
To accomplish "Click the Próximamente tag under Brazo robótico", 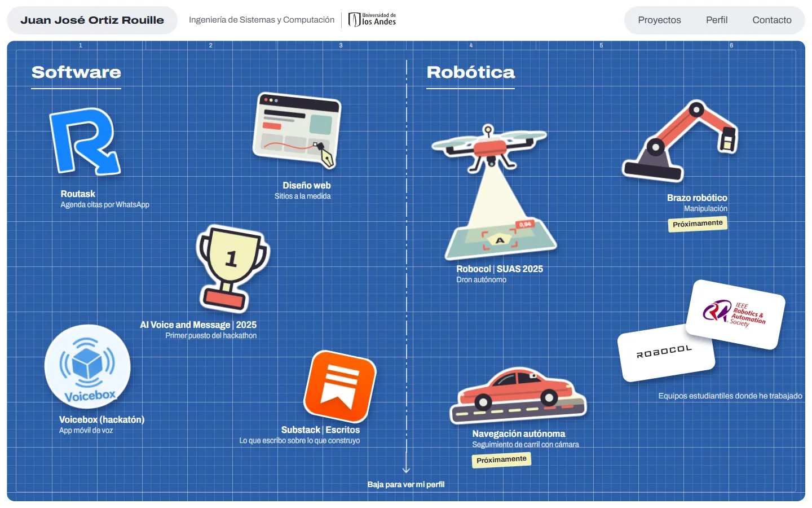I will 698,224.
